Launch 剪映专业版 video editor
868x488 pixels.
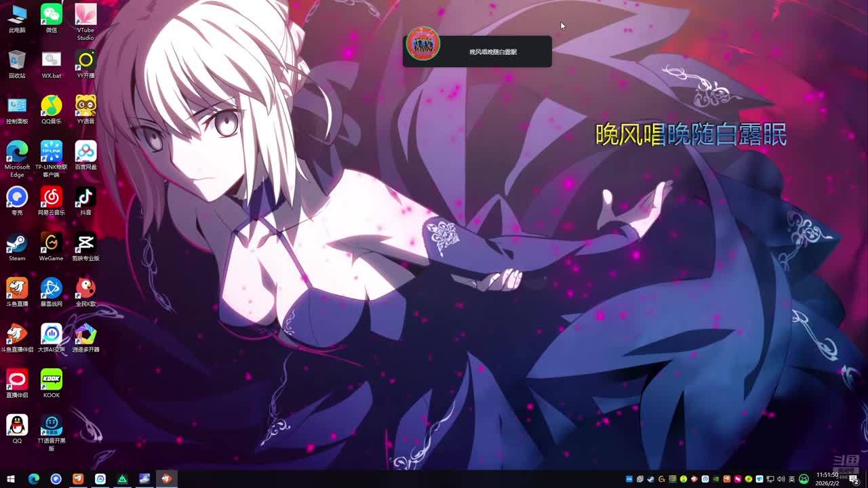[85, 243]
